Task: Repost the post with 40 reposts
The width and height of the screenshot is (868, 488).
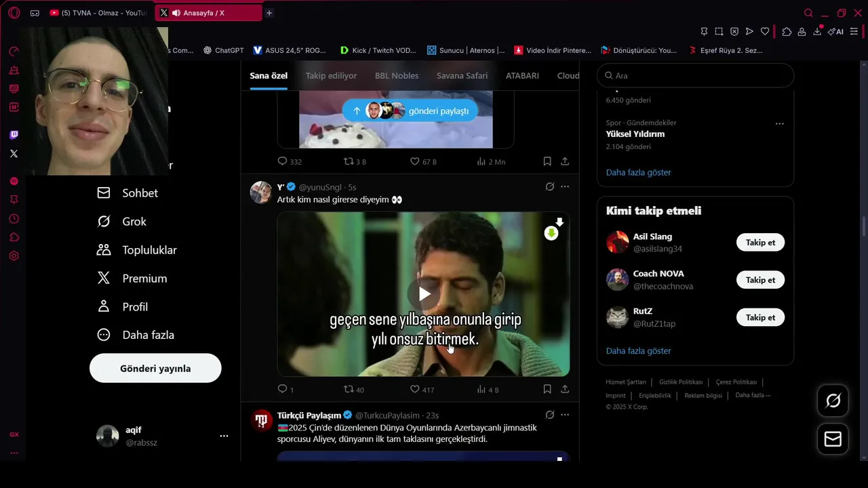Action: pos(354,389)
